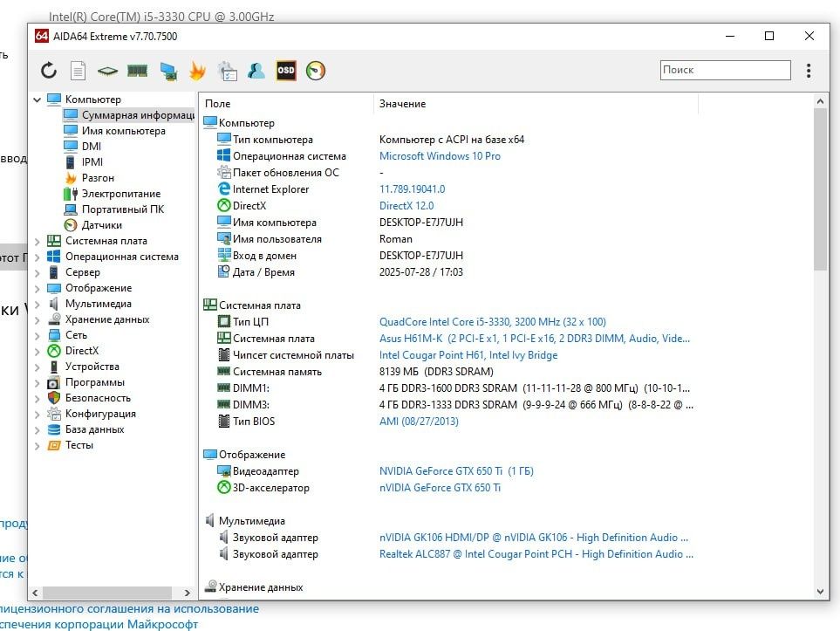Click the checklist toolbar icon after the flame

[228, 71]
